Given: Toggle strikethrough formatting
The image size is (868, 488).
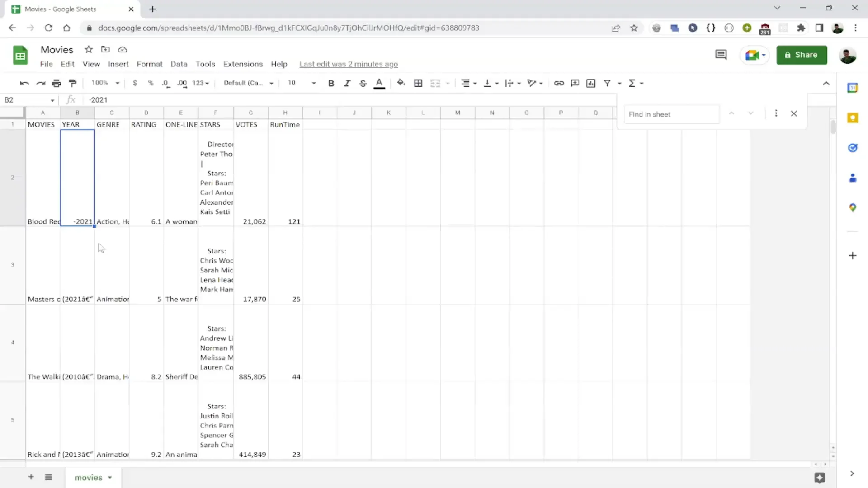Looking at the screenshot, I should click(x=363, y=83).
